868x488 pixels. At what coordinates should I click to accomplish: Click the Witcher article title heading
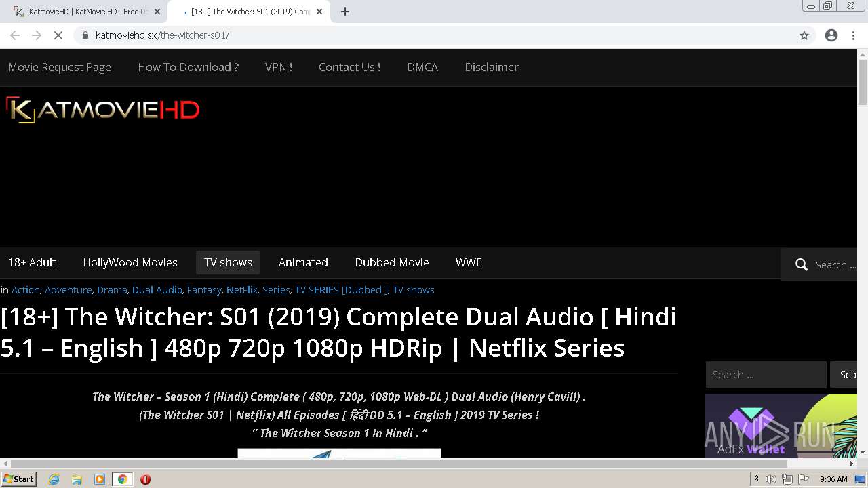click(x=338, y=332)
